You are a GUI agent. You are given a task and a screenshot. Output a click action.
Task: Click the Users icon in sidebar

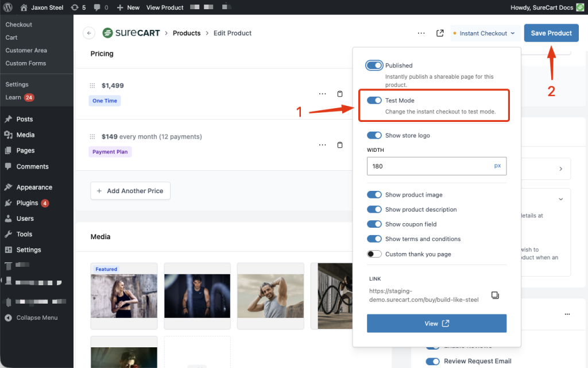pos(8,218)
